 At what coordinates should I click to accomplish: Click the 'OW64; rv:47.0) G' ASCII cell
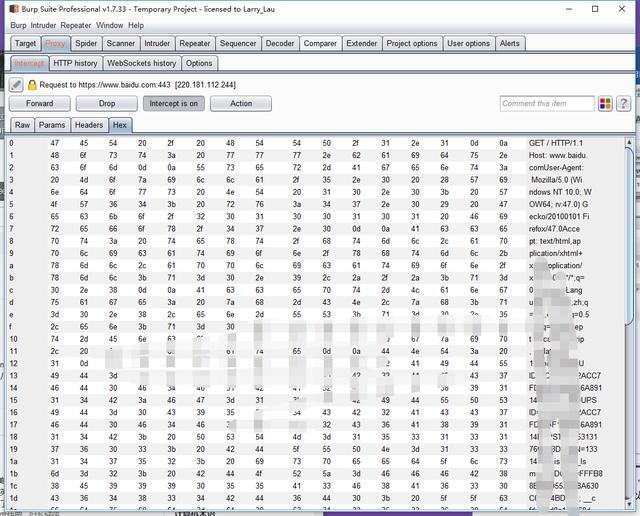pyautogui.click(x=558, y=204)
